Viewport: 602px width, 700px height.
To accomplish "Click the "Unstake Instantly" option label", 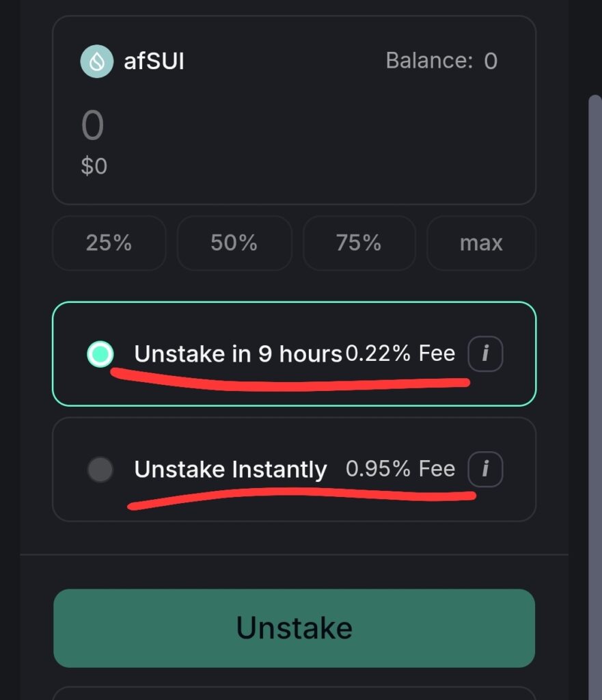I will [230, 470].
